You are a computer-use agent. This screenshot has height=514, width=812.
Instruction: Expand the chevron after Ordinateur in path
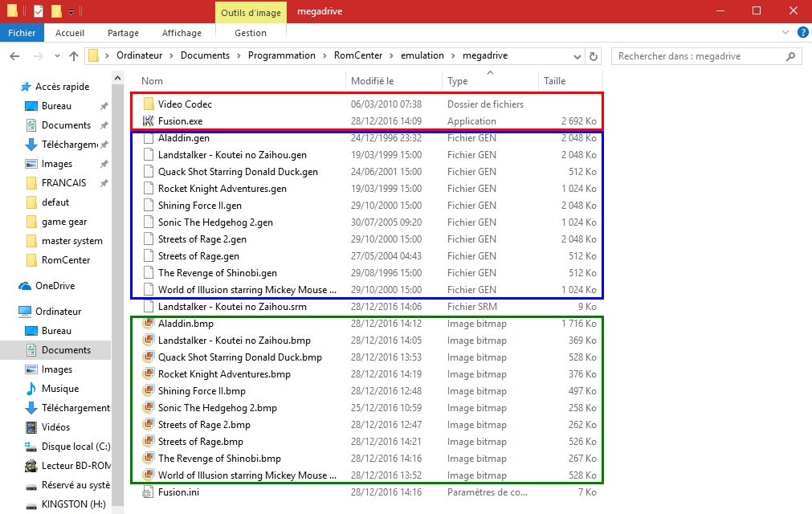tap(172, 56)
